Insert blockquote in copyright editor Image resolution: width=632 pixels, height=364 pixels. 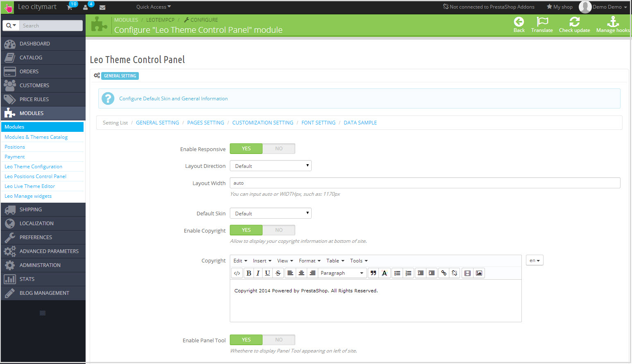point(373,273)
